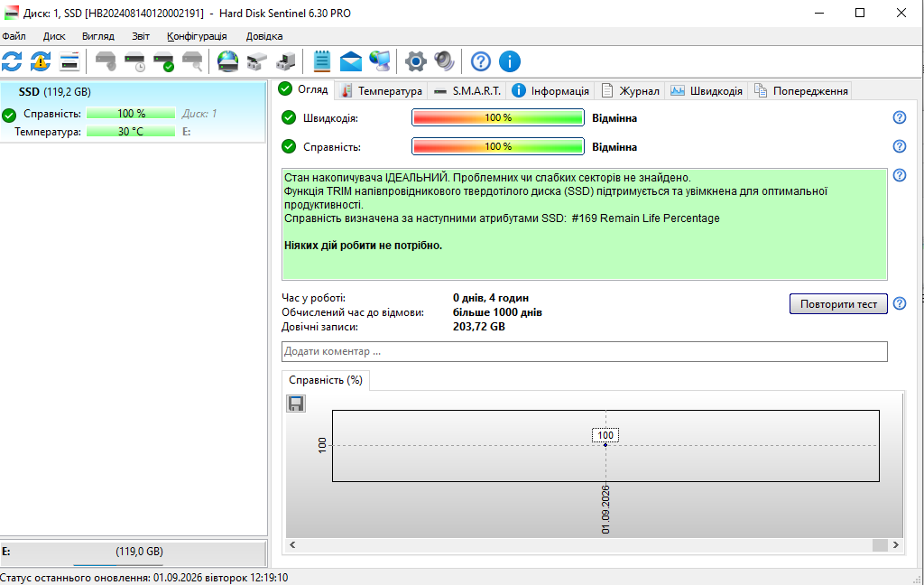Screen dimensions: 924x585
Task: Open the S.M.A.R.T. tab
Action: [x=468, y=91]
